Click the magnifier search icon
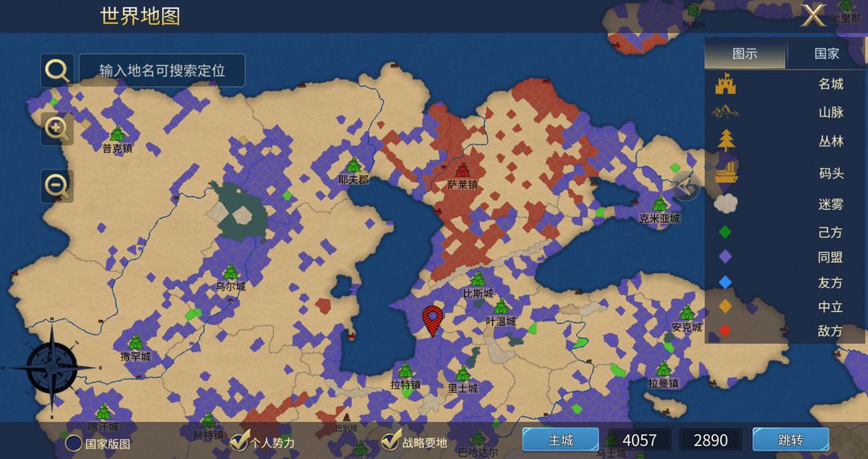868x459 pixels. click(57, 70)
